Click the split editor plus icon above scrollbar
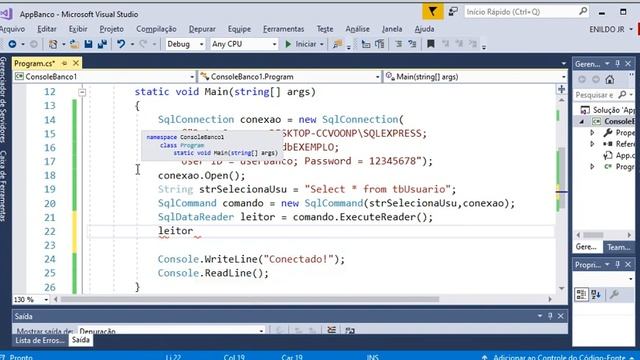The width and height of the screenshot is (640, 360). (x=562, y=89)
